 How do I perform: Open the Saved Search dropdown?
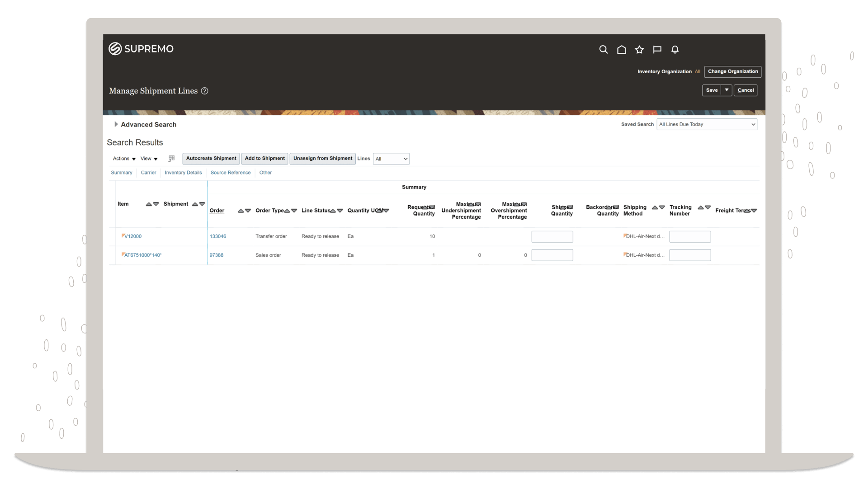click(x=707, y=124)
